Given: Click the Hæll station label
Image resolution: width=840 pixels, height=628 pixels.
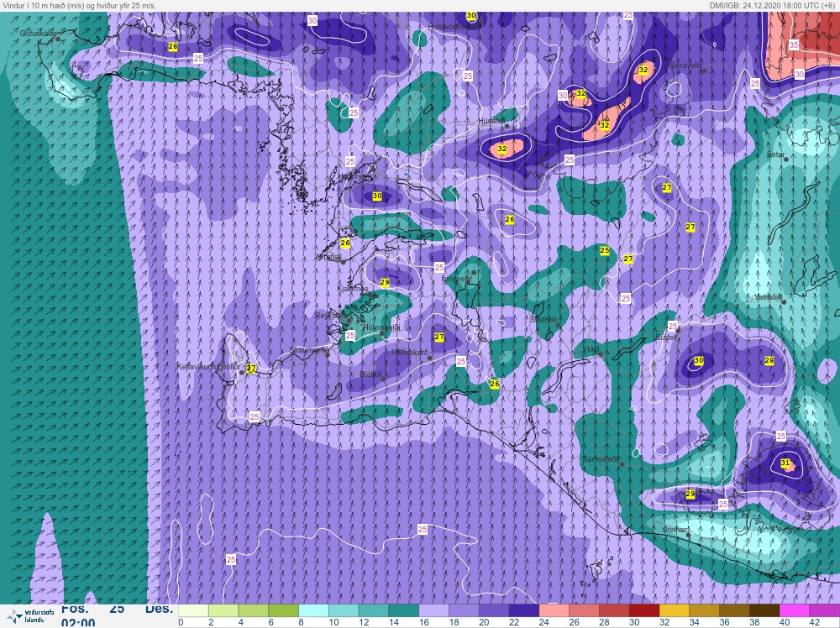Looking at the screenshot, I should pos(591,349).
